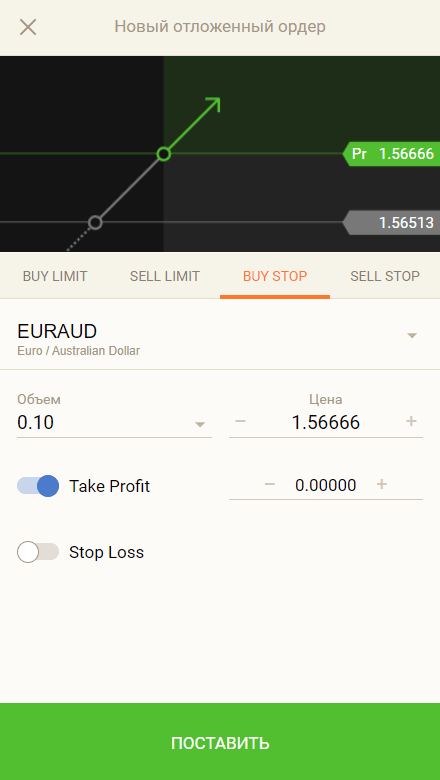Viewport: 440px width, 780px height.
Task: Open the EURAUD symbol dropdown
Action: click(x=220, y=335)
